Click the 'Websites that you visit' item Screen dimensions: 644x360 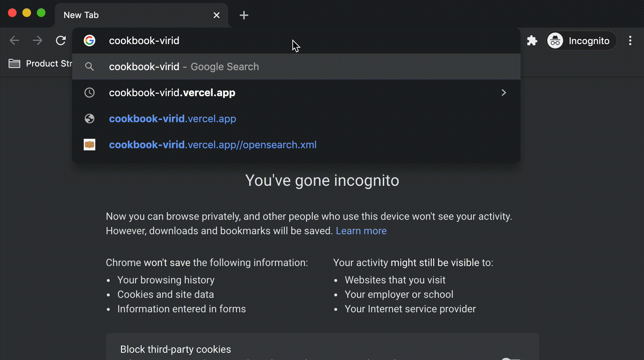click(395, 280)
